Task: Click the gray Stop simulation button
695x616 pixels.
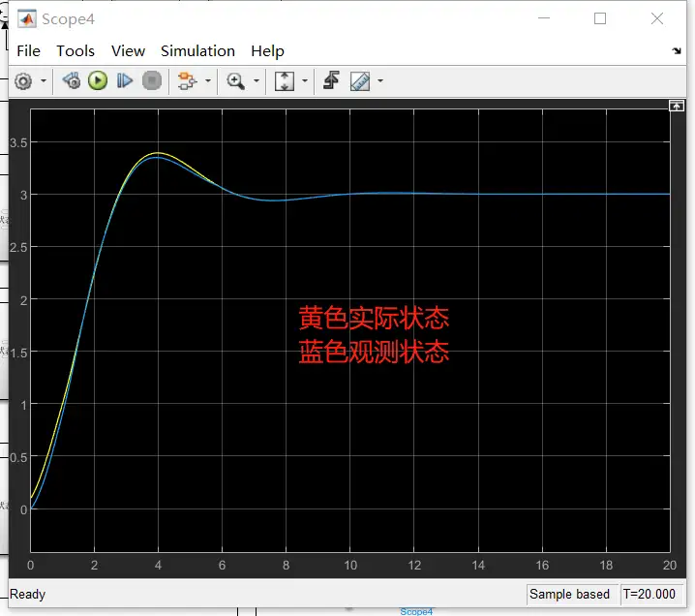Action: point(152,80)
